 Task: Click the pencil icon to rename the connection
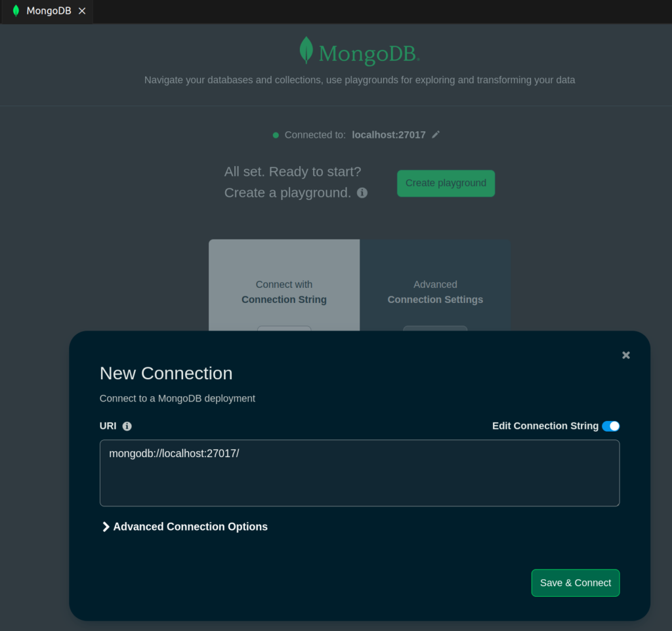tap(436, 134)
